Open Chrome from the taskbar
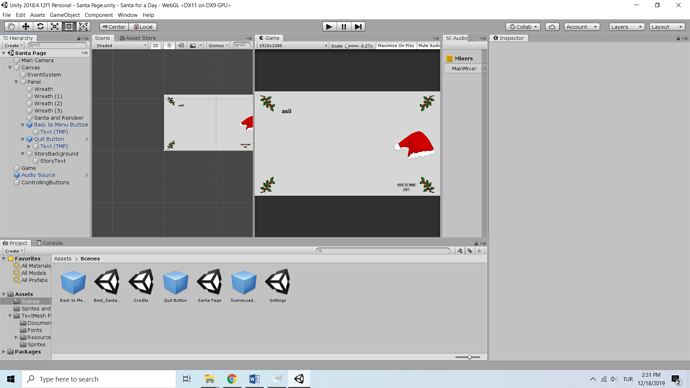Screen dimensions: 690x388 point(231,379)
